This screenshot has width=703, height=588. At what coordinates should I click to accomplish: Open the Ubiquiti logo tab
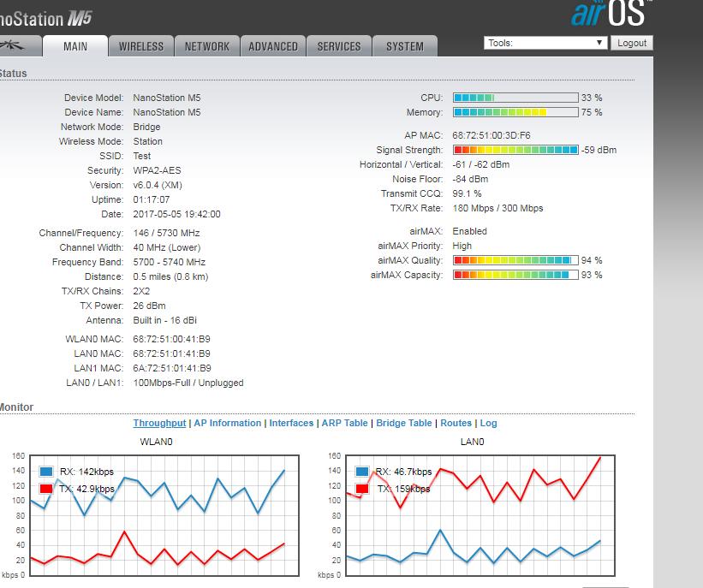coord(20,45)
